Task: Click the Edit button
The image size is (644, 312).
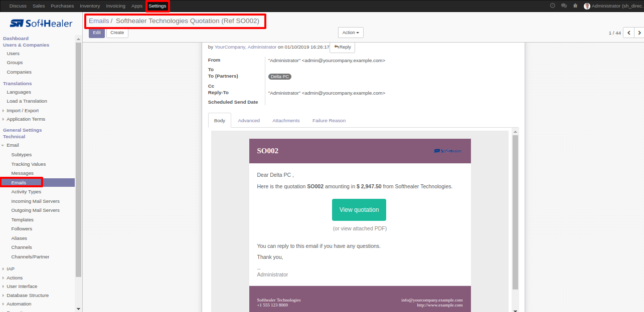Action: tap(97, 33)
